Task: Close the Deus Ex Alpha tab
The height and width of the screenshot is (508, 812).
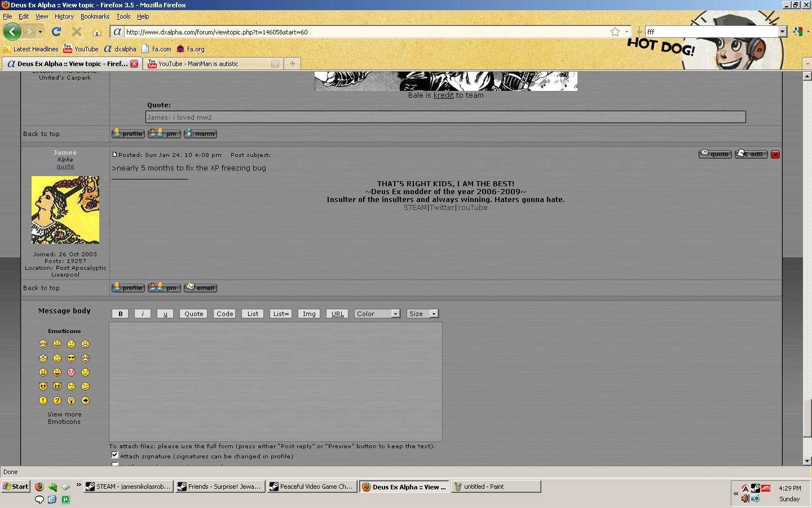Action: tap(134, 64)
